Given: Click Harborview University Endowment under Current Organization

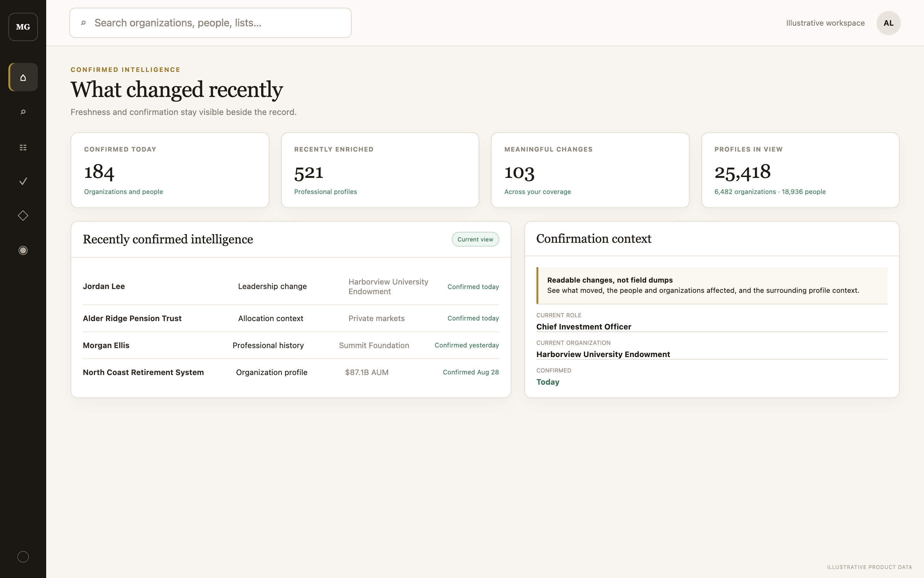Looking at the screenshot, I should point(603,355).
